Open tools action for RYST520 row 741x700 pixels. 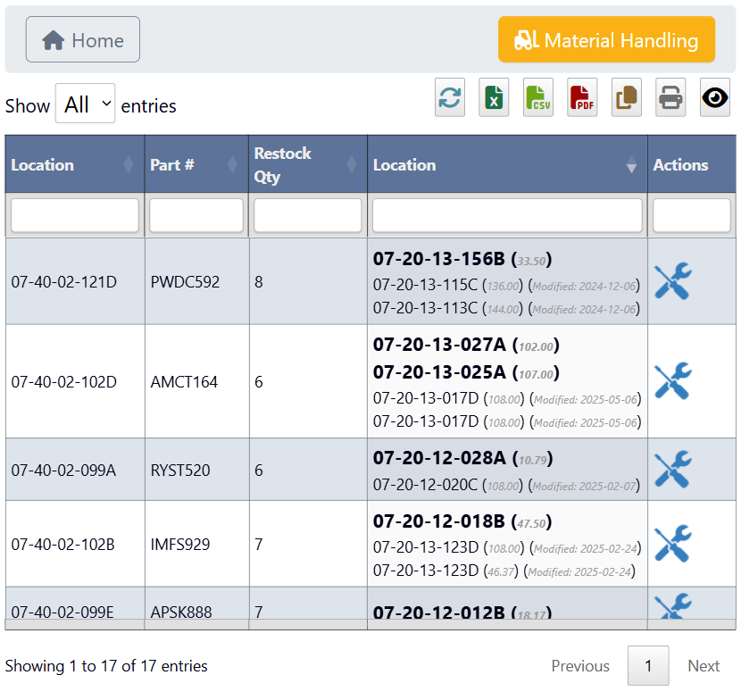[x=673, y=470]
